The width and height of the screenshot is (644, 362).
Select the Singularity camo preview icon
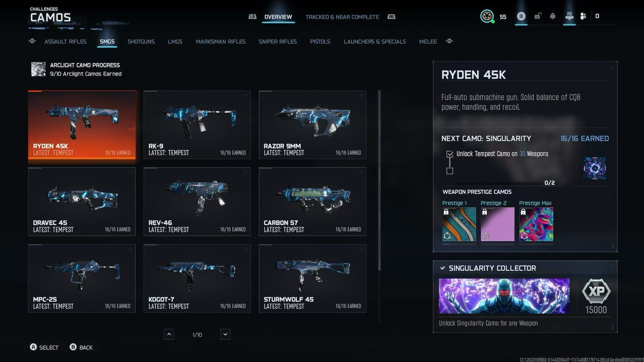click(595, 168)
